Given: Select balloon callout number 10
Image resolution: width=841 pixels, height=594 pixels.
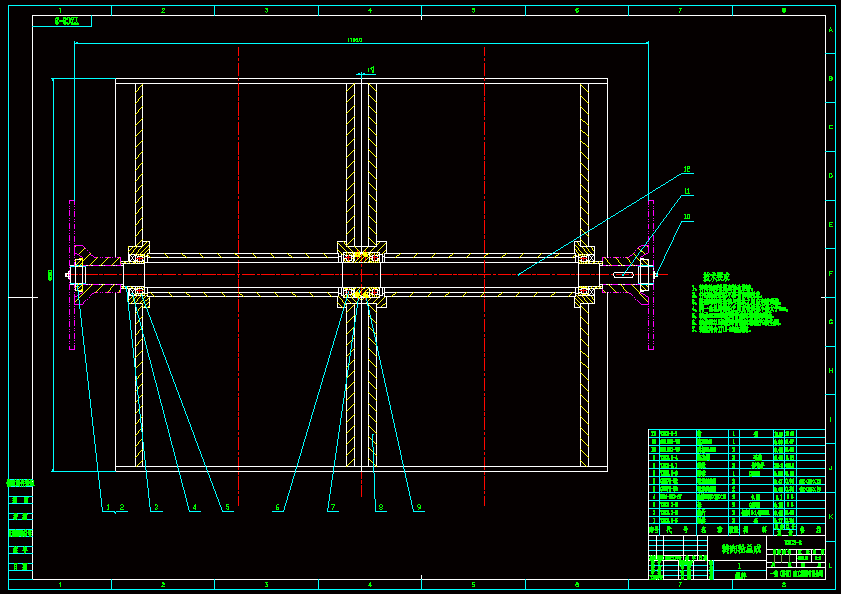Looking at the screenshot, I should click(687, 216).
